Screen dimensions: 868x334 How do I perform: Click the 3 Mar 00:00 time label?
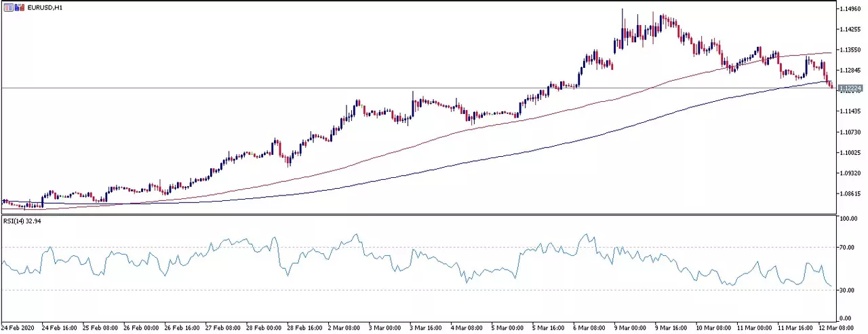[x=387, y=327]
